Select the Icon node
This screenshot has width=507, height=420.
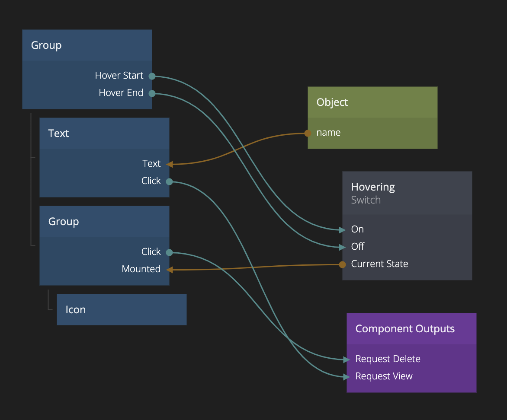tap(122, 310)
